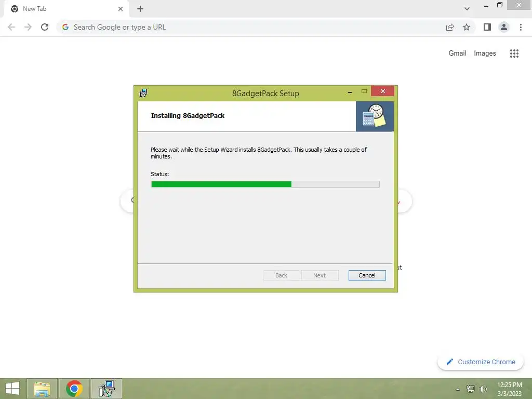Select the New Tab tab
Image resolution: width=532 pixels, height=399 pixels.
pos(66,9)
